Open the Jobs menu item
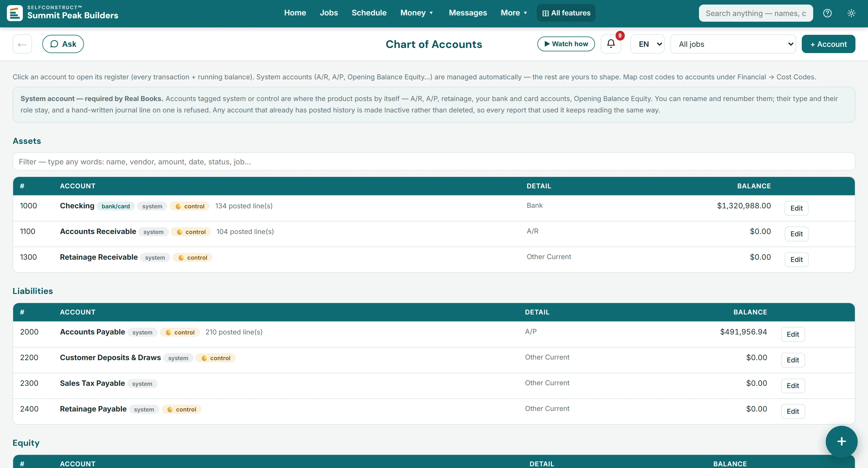Image resolution: width=868 pixels, height=468 pixels. click(x=329, y=13)
